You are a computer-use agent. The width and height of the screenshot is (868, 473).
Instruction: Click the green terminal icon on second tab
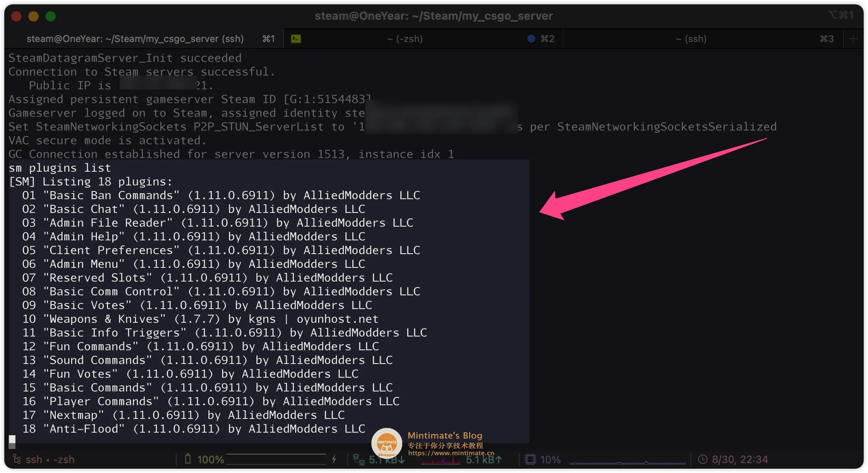click(296, 39)
